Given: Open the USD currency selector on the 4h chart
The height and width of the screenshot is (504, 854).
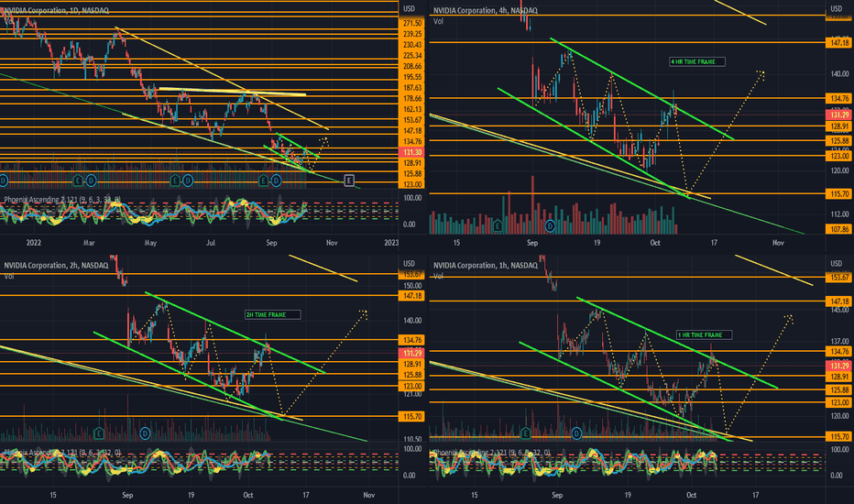Looking at the screenshot, I should click(836, 9).
